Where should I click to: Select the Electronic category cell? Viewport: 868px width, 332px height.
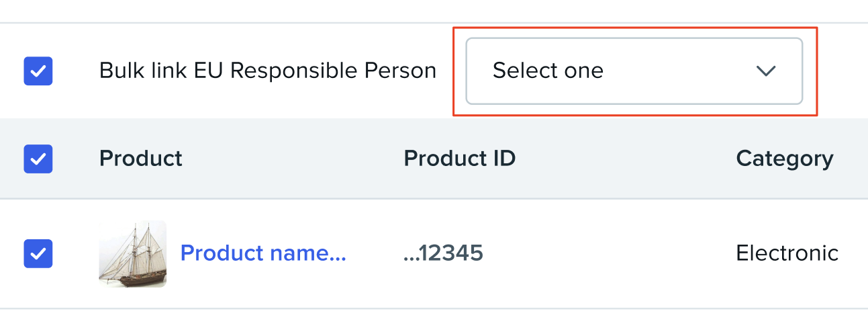click(787, 253)
